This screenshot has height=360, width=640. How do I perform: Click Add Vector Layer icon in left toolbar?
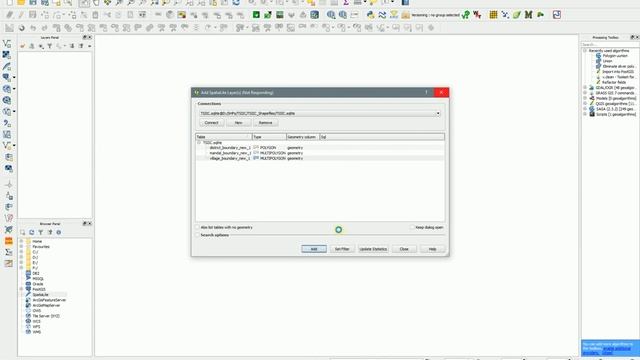pyautogui.click(x=7, y=43)
